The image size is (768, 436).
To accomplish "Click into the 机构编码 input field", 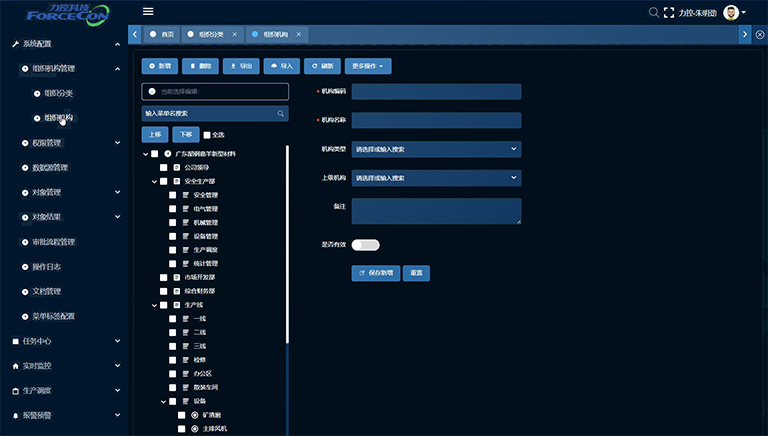I will pos(436,92).
